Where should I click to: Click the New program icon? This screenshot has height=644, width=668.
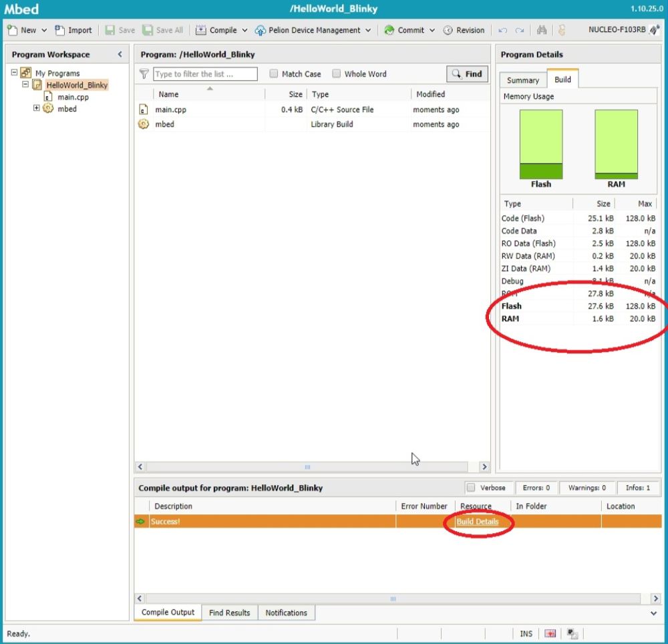pyautogui.click(x=12, y=30)
